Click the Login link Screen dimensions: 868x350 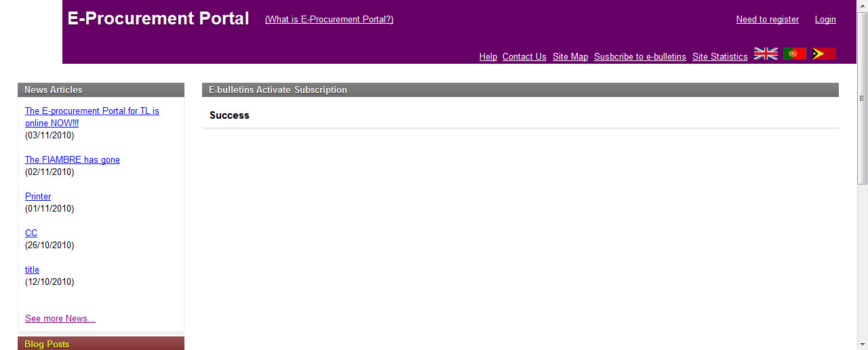pyautogui.click(x=825, y=20)
